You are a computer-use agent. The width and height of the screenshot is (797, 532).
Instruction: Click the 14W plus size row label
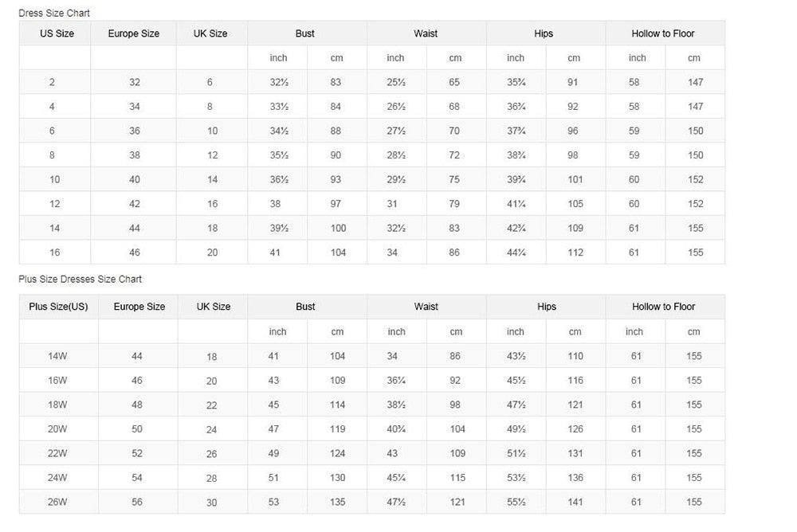(x=57, y=357)
